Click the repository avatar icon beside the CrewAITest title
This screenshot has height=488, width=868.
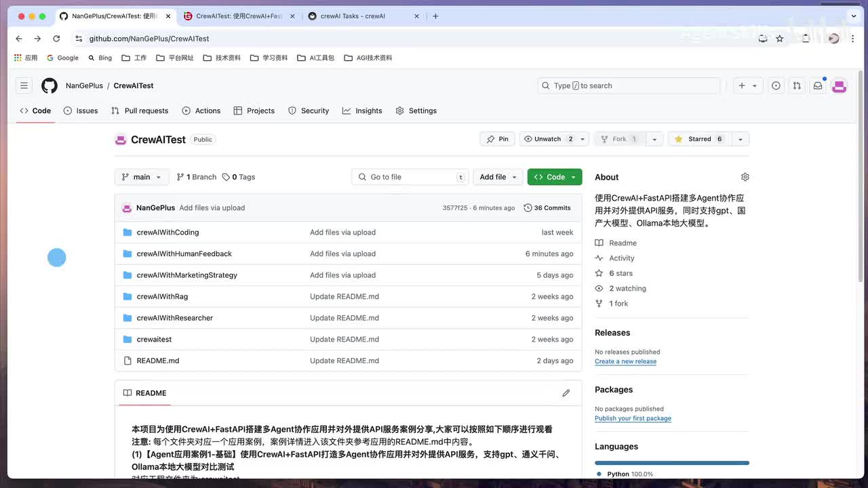(x=121, y=140)
